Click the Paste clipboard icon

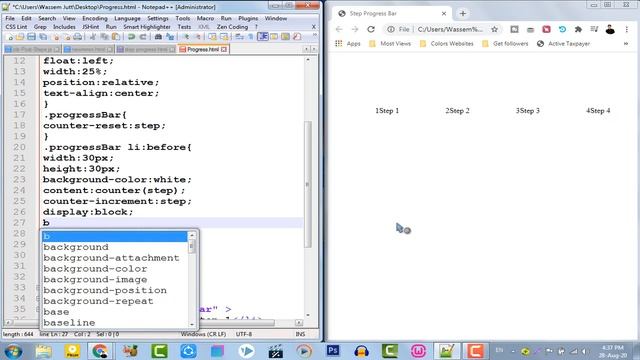coord(116,37)
